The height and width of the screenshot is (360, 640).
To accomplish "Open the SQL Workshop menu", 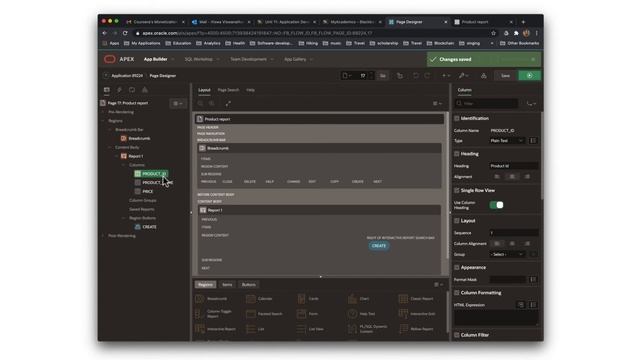I will [x=202, y=59].
